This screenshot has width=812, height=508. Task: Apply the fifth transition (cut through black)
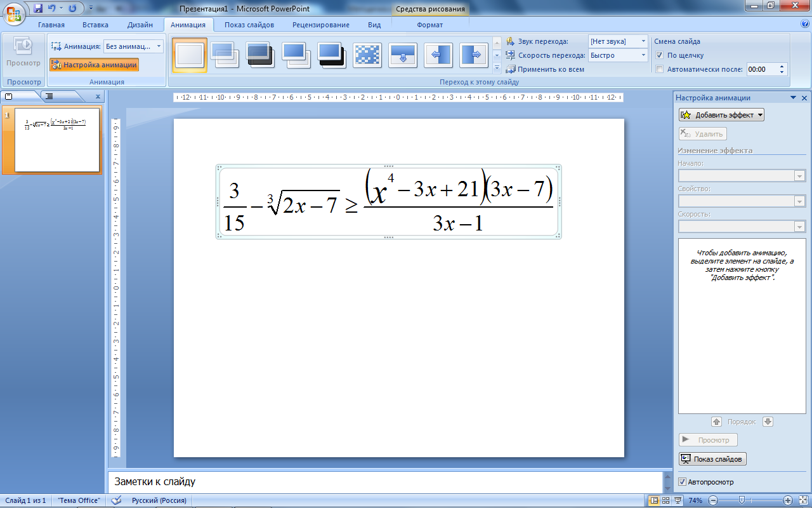(x=332, y=55)
